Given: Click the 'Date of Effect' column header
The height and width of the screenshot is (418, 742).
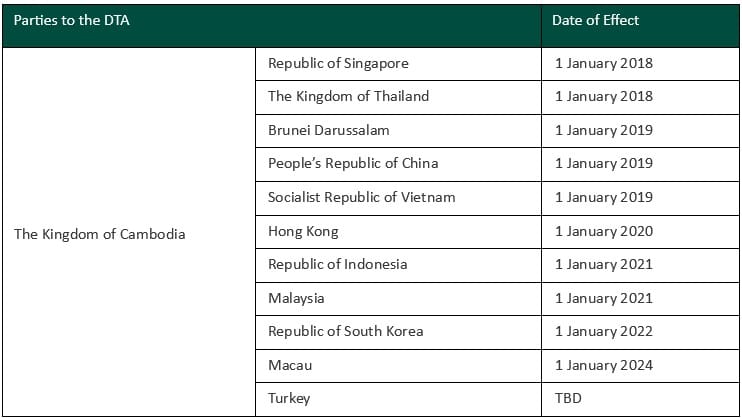Looking at the screenshot, I should point(596,20).
